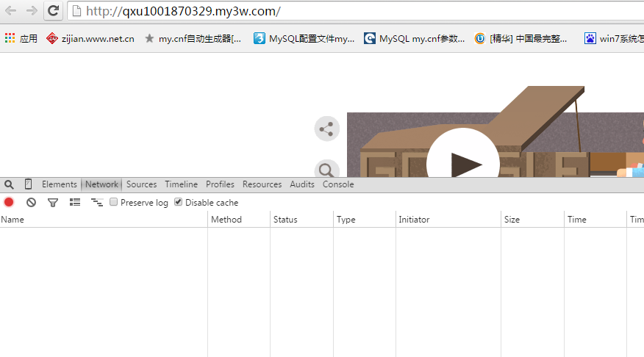
Task: Uncheck the Disable cache checkbox
Action: [x=178, y=202]
